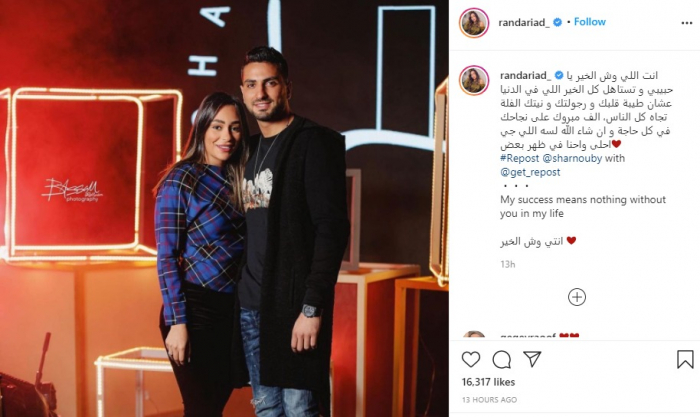700x417 pixels.
Task: View the 16,317 likes list
Action: [488, 382]
